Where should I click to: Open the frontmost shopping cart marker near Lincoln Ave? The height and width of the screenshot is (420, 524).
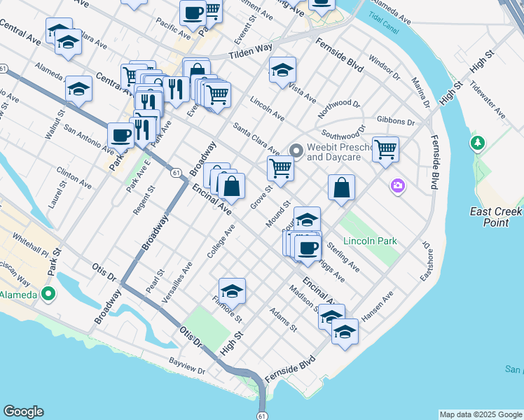[x=218, y=97]
